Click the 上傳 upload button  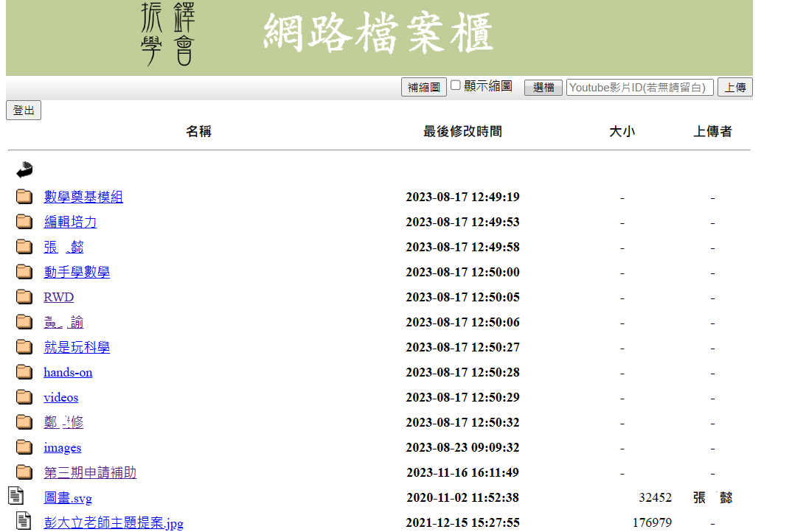pos(734,87)
